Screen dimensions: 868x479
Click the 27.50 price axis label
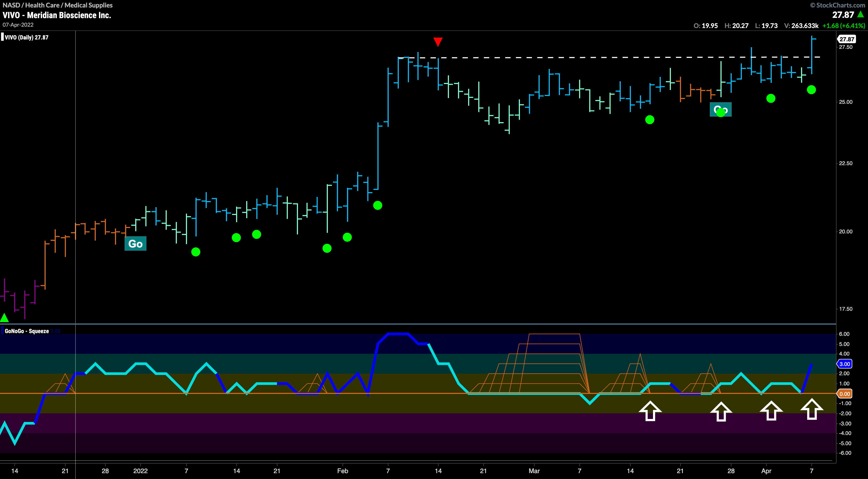point(845,47)
